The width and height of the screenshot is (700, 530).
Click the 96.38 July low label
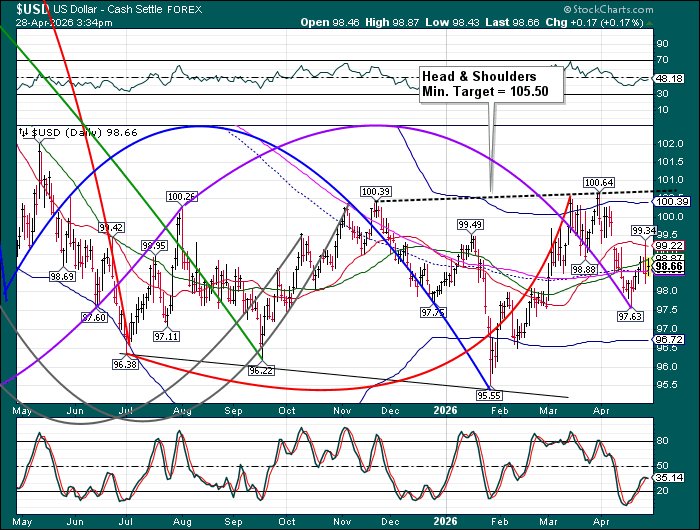tap(125, 365)
